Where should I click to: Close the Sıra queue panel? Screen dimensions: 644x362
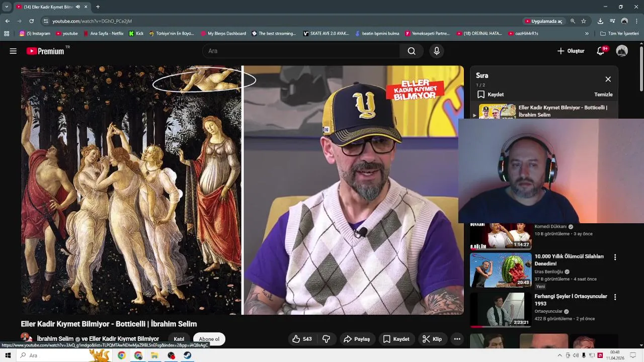pyautogui.click(x=608, y=79)
